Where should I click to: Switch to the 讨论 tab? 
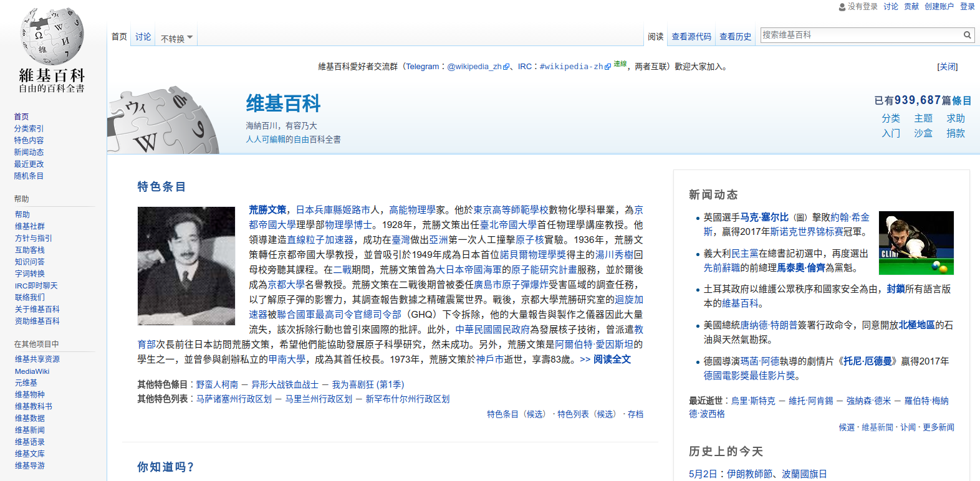coord(143,37)
